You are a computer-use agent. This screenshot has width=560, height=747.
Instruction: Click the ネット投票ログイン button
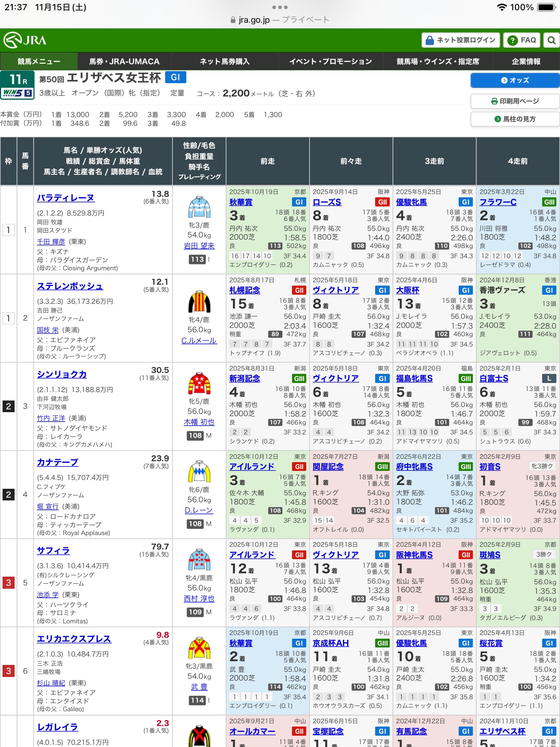(461, 40)
